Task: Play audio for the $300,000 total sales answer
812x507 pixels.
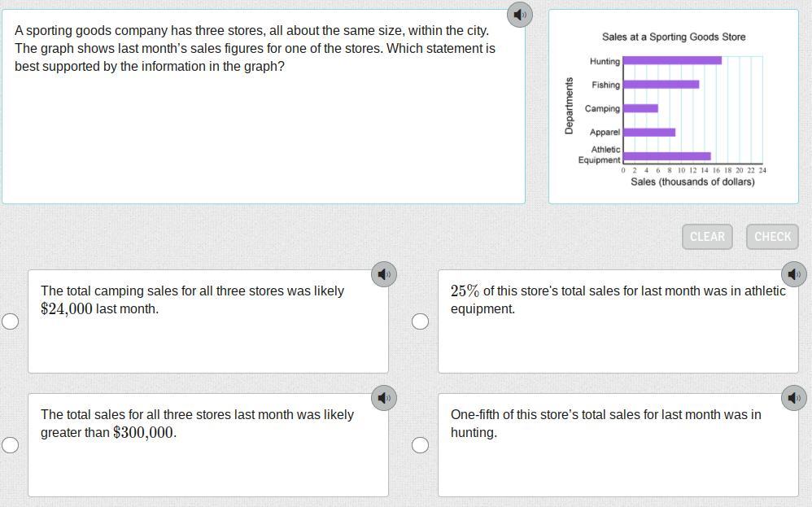Action: coord(384,398)
